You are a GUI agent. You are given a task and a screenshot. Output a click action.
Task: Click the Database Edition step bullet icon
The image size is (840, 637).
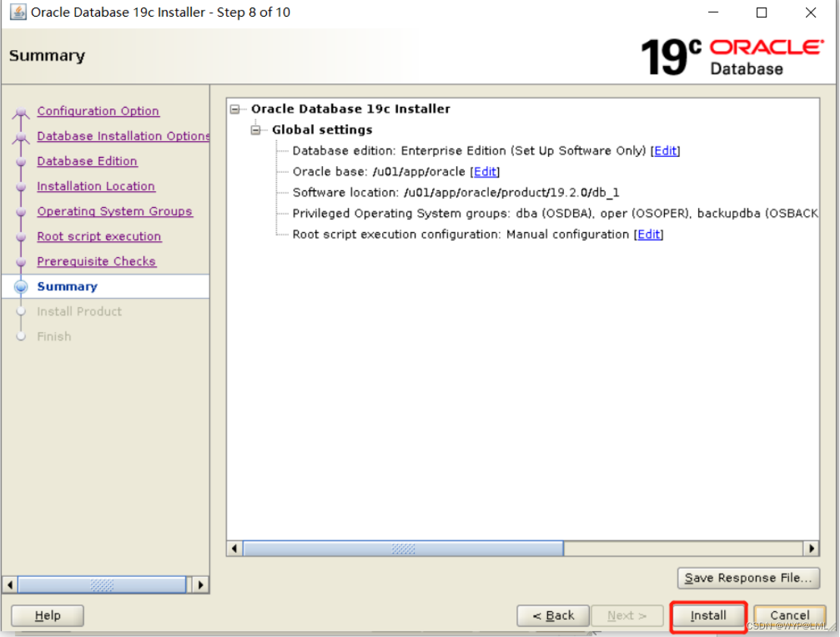click(x=21, y=162)
